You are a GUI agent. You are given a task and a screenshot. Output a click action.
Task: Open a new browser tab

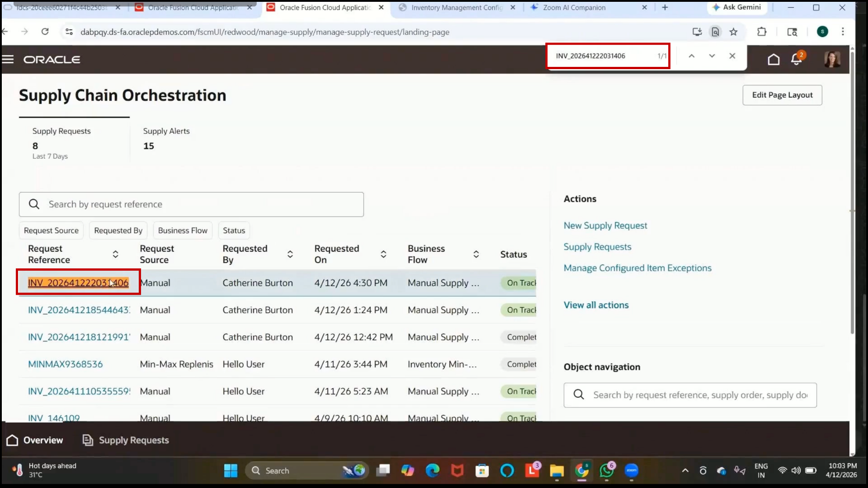[665, 7]
